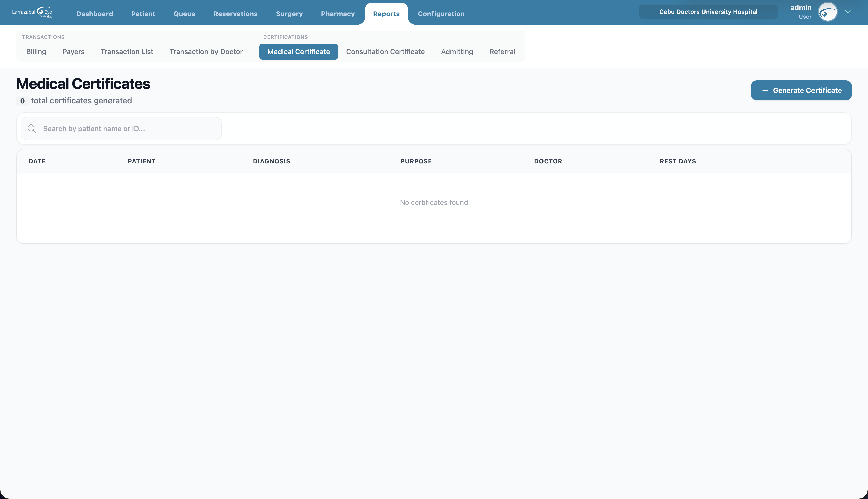Image resolution: width=868 pixels, height=499 pixels.
Task: Click the search magnifier icon
Action: point(32,129)
